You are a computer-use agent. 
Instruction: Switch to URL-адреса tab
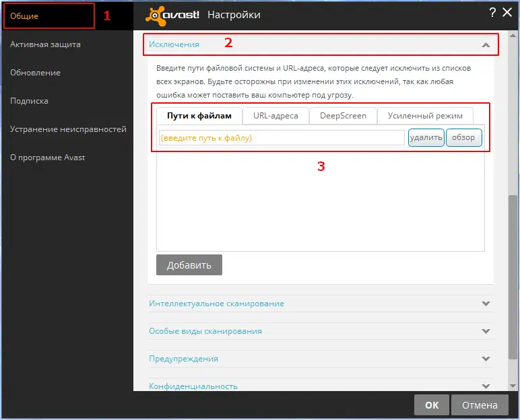pos(275,116)
